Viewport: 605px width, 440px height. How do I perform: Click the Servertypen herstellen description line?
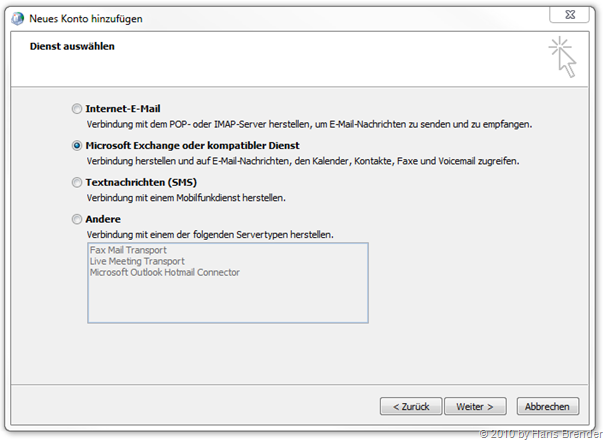pyautogui.click(x=210, y=234)
